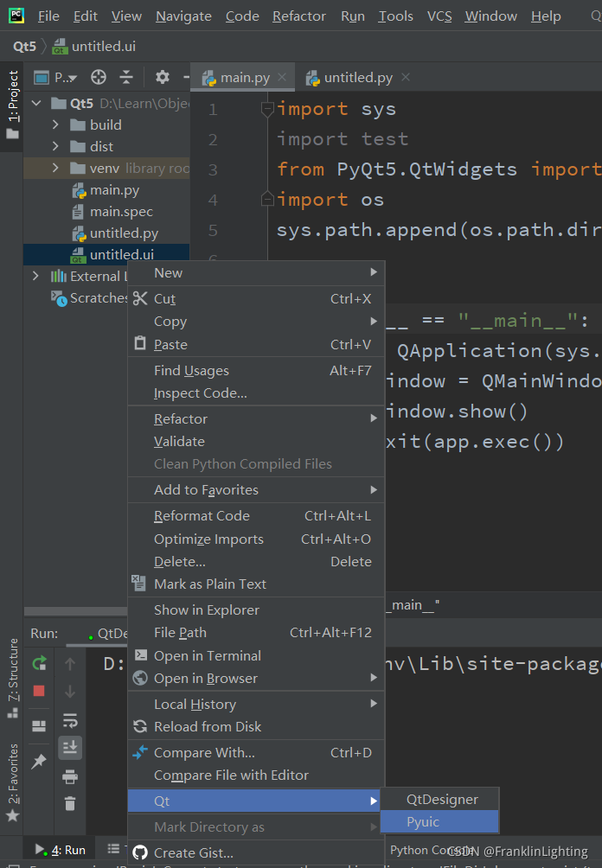The image size is (602, 868).
Task: Click the PyCharm application logo icon
Action: click(x=16, y=16)
